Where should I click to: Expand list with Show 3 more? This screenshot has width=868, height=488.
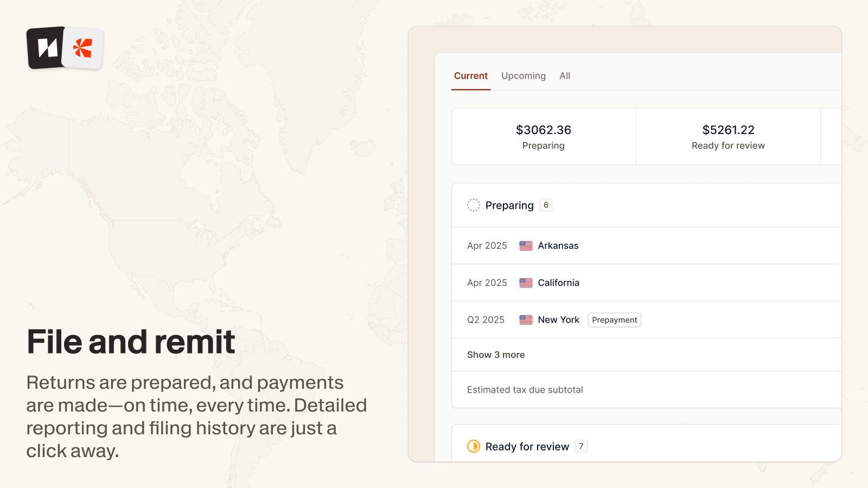click(x=496, y=355)
